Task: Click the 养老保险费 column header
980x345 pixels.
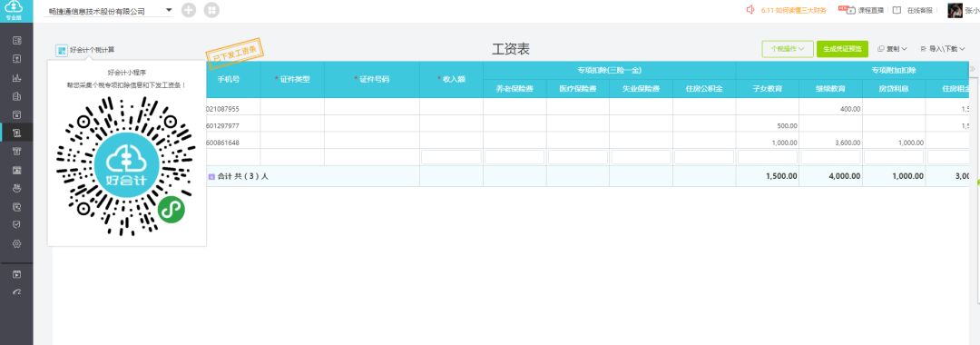Action: tap(515, 89)
